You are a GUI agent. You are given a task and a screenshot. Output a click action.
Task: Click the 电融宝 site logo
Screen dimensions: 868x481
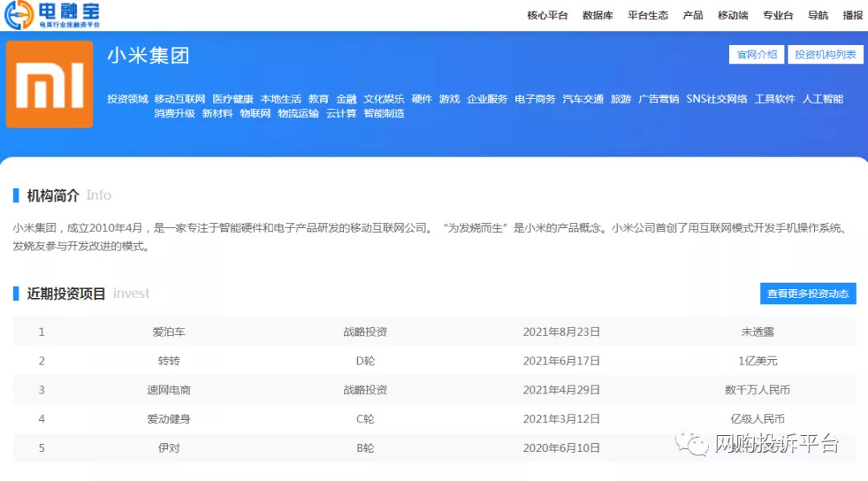[x=52, y=14]
